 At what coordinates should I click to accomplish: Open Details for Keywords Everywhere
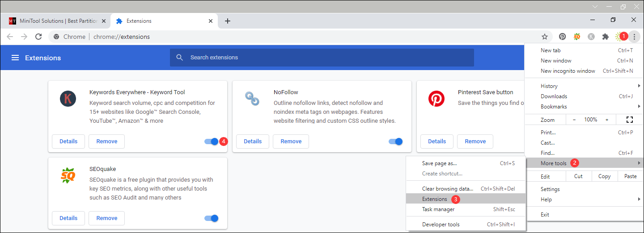(68, 141)
